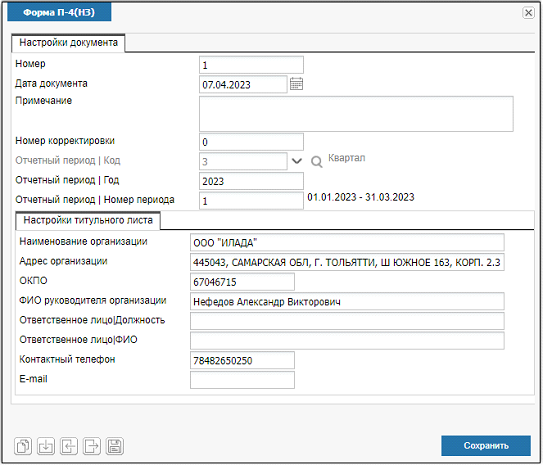Click the Контактный телефон field
Image resolution: width=543 pixels, height=465 pixels.
pyautogui.click(x=242, y=360)
